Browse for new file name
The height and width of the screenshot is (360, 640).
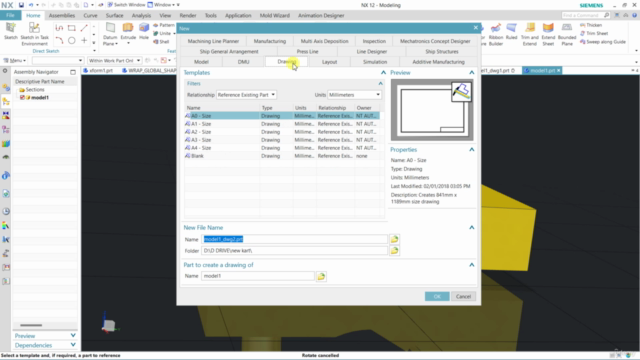(x=394, y=239)
